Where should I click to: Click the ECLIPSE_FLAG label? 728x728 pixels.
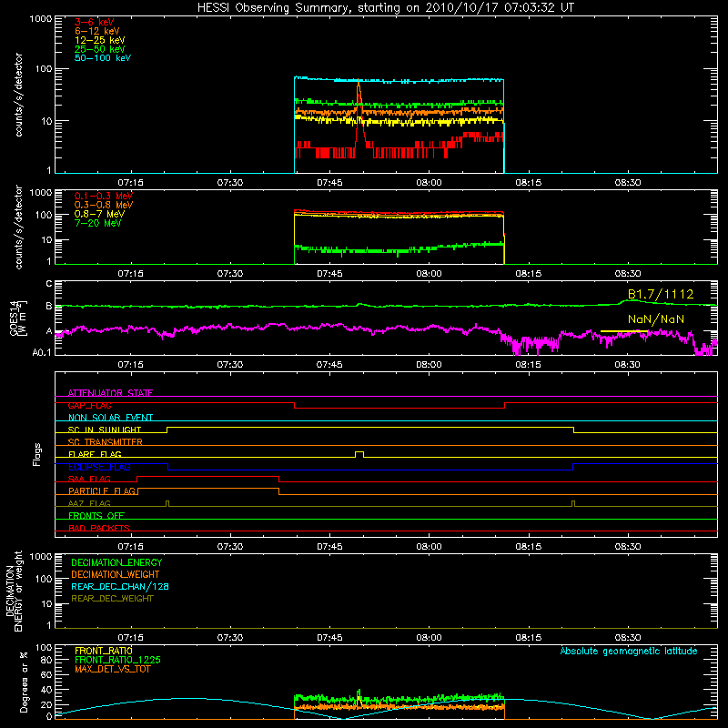tap(99, 467)
